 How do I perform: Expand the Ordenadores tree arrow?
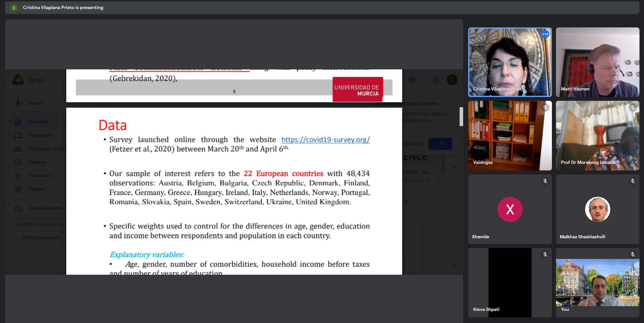(x=10, y=135)
